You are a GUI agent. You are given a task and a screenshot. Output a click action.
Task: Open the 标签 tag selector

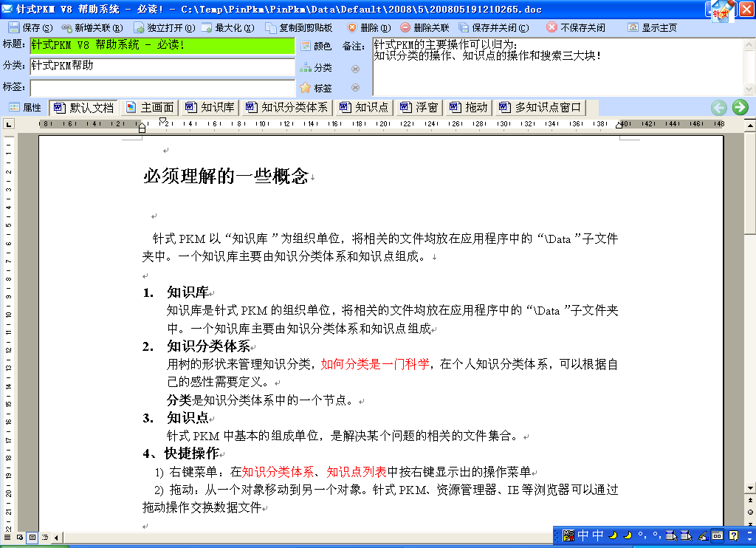click(x=316, y=88)
